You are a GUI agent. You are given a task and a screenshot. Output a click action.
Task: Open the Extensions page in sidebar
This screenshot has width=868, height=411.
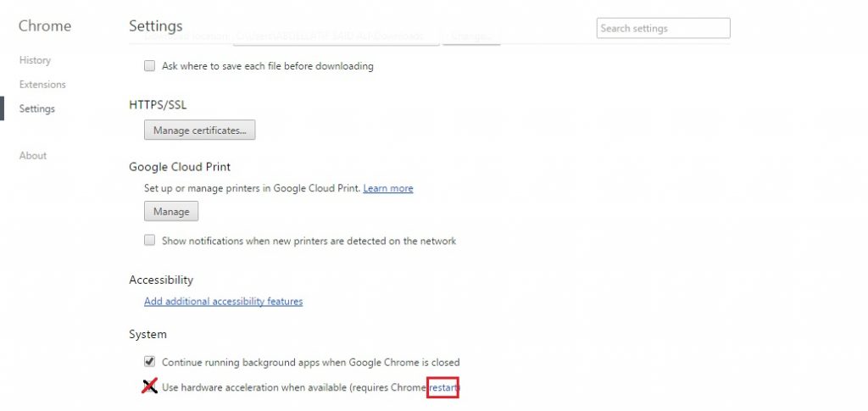point(42,84)
